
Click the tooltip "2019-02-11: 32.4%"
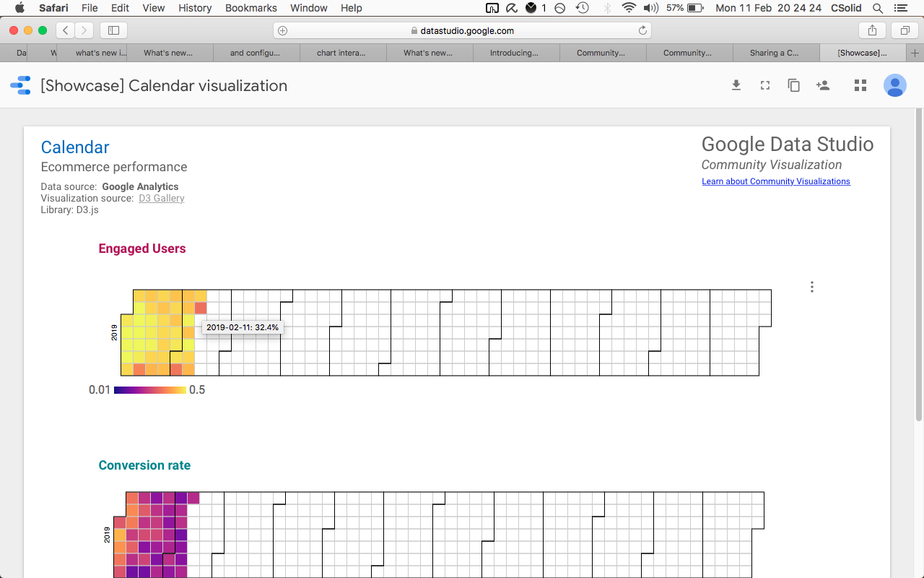point(243,327)
